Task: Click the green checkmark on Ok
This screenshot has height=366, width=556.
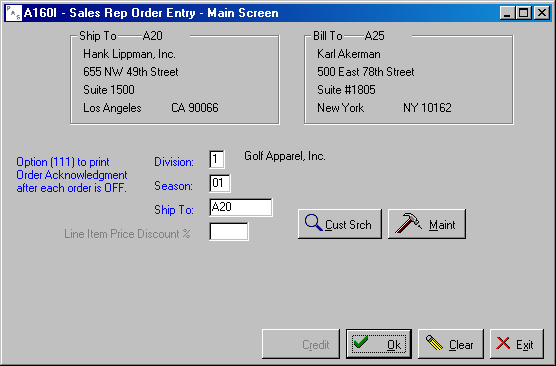Action: 361,342
